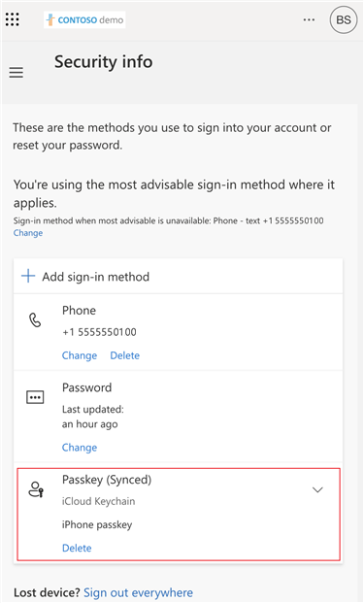Click the Phone handset icon
This screenshot has height=603, width=364.
35,320
